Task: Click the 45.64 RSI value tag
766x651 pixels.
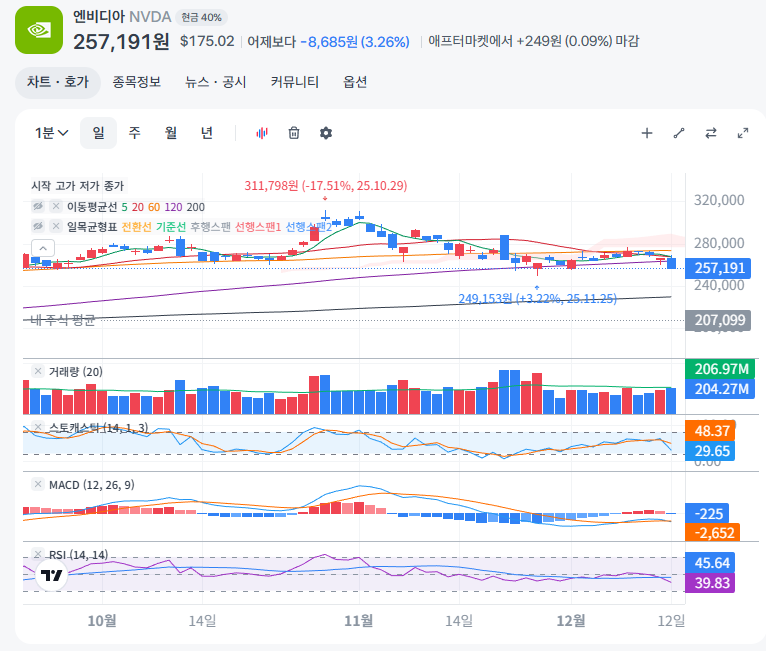Action: (x=710, y=563)
